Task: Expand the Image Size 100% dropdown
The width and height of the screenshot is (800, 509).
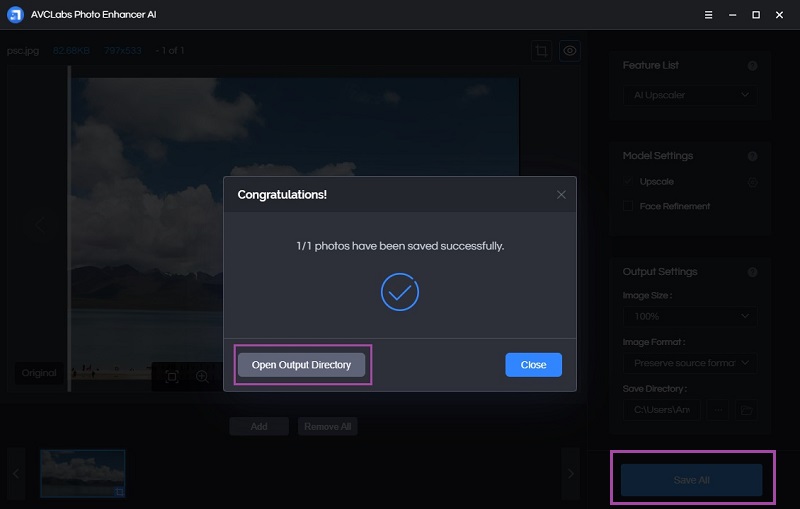Action: pyautogui.click(x=690, y=316)
